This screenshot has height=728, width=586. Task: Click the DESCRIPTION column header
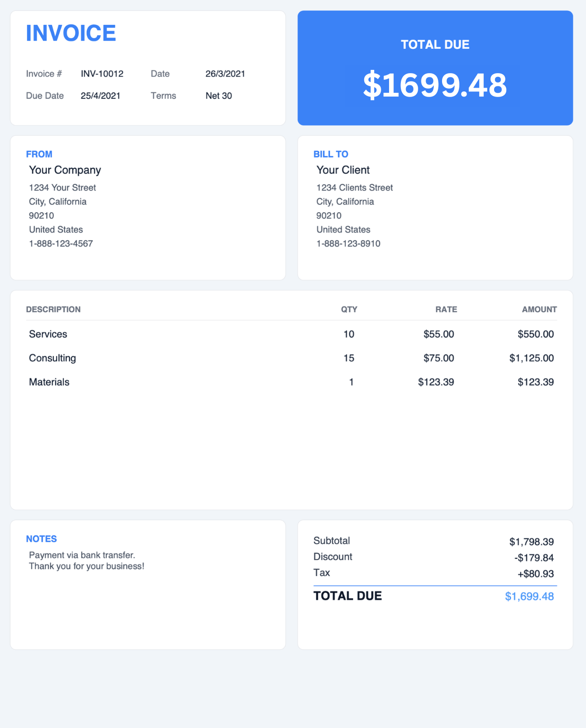coord(53,309)
